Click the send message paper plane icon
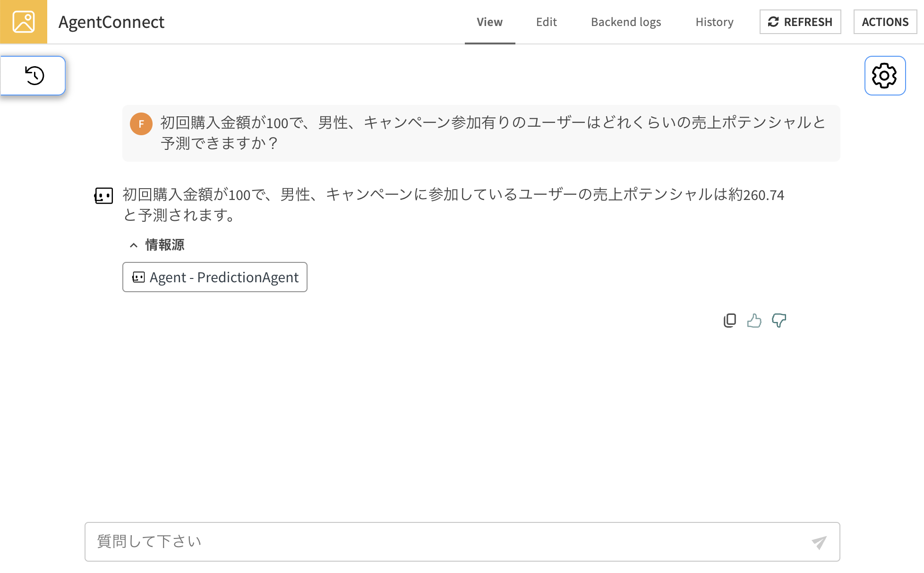Viewport: 924px width, 573px height. coord(819,542)
